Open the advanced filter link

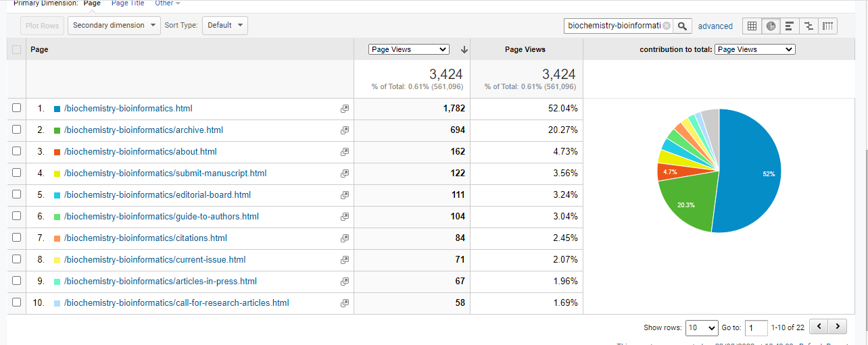click(x=715, y=26)
